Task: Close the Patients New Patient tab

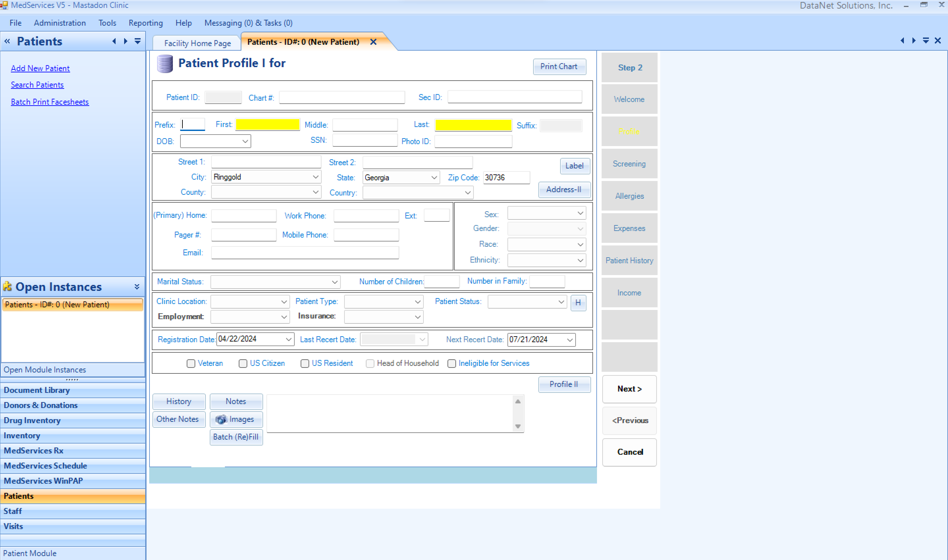Action: pos(373,42)
